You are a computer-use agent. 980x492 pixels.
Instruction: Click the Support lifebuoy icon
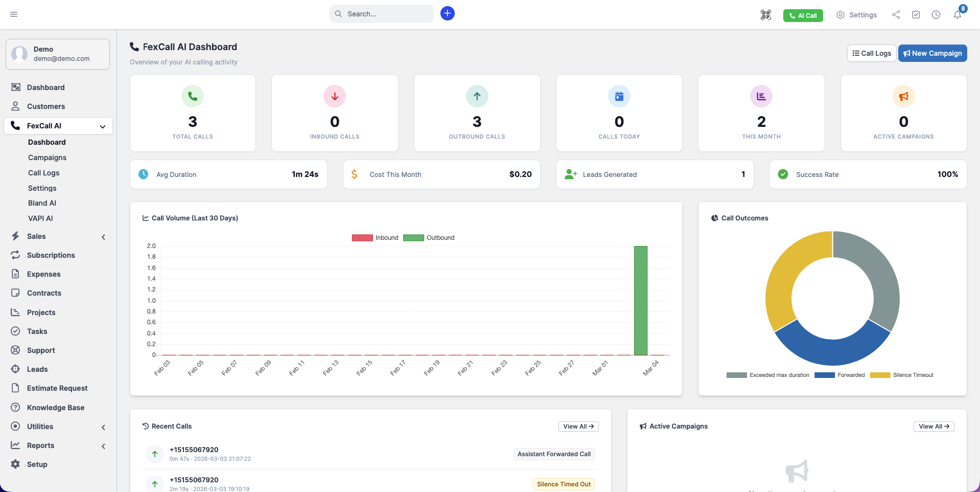tap(15, 350)
